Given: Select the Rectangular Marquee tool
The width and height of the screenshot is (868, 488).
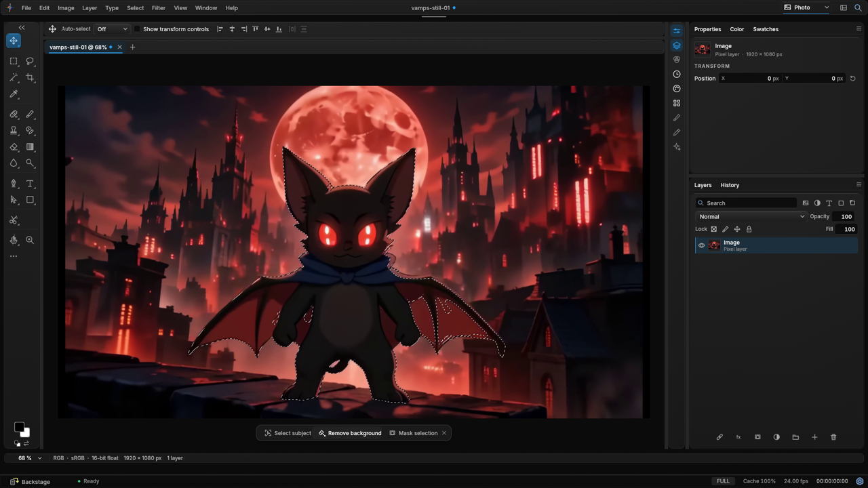Looking at the screenshot, I should (x=14, y=61).
